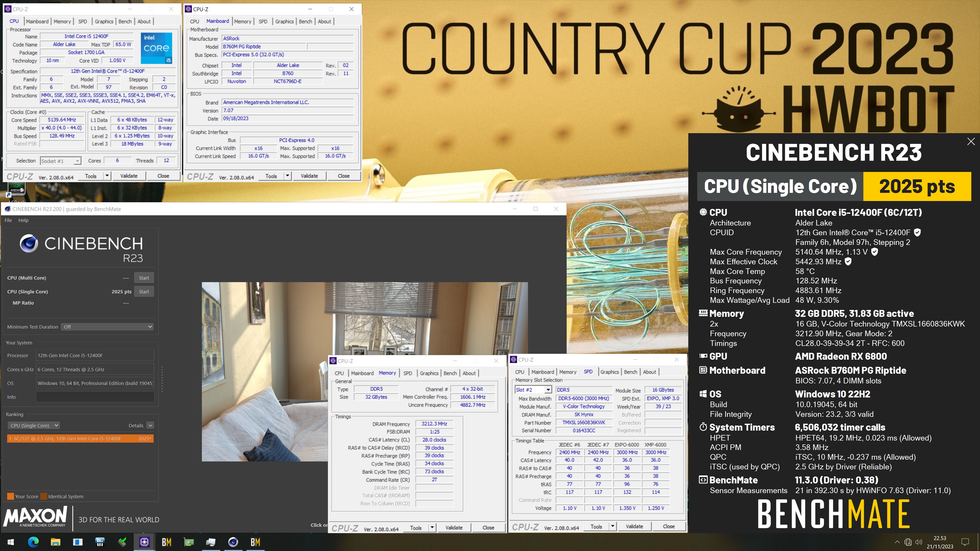Expand Tools arrow in CPU-Z SPD window
The image size is (980, 551).
612,526
